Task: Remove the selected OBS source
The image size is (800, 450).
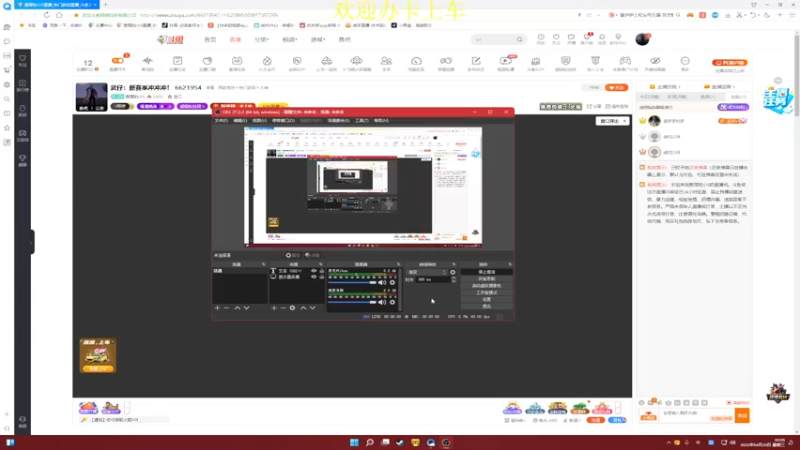Action: click(283, 308)
